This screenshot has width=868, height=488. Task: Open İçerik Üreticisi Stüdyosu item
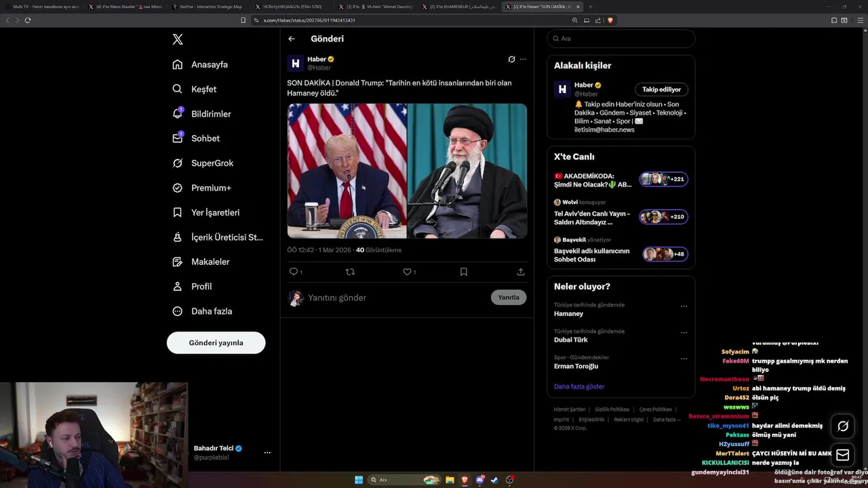218,237
